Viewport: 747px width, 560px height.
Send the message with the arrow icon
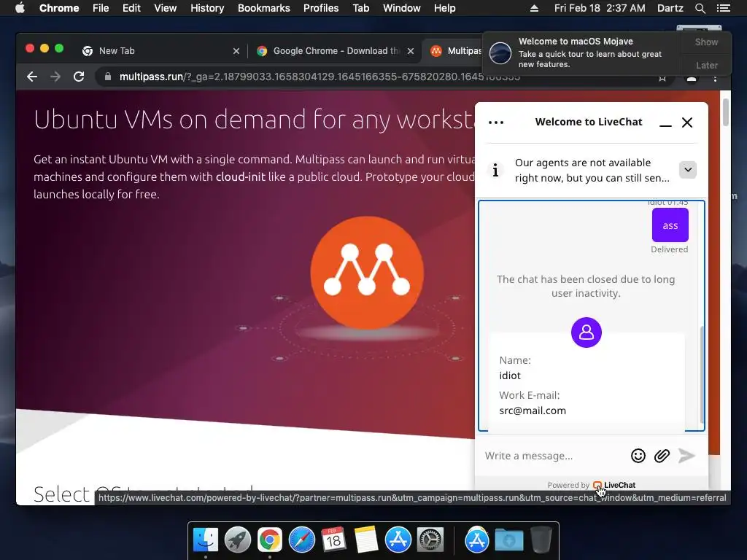pyautogui.click(x=686, y=455)
